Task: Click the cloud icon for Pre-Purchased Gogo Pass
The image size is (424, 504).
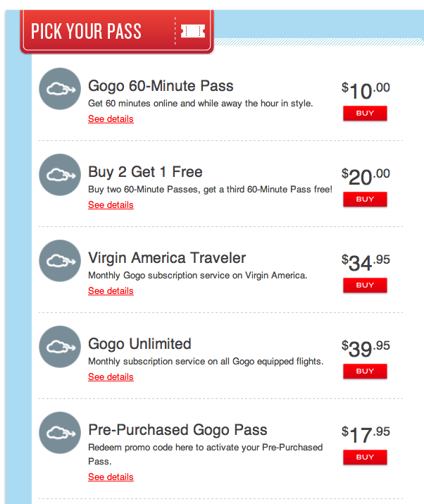Action: click(60, 433)
